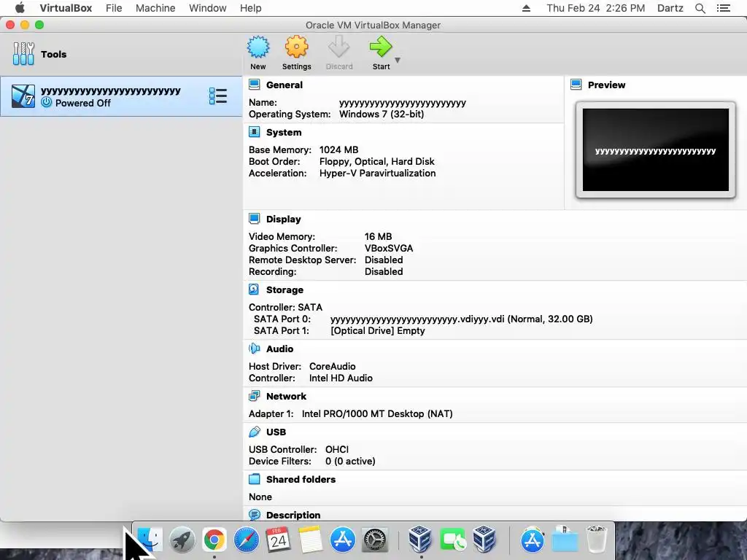The height and width of the screenshot is (560, 747).
Task: Open the VM list menu icon
Action: pos(217,96)
